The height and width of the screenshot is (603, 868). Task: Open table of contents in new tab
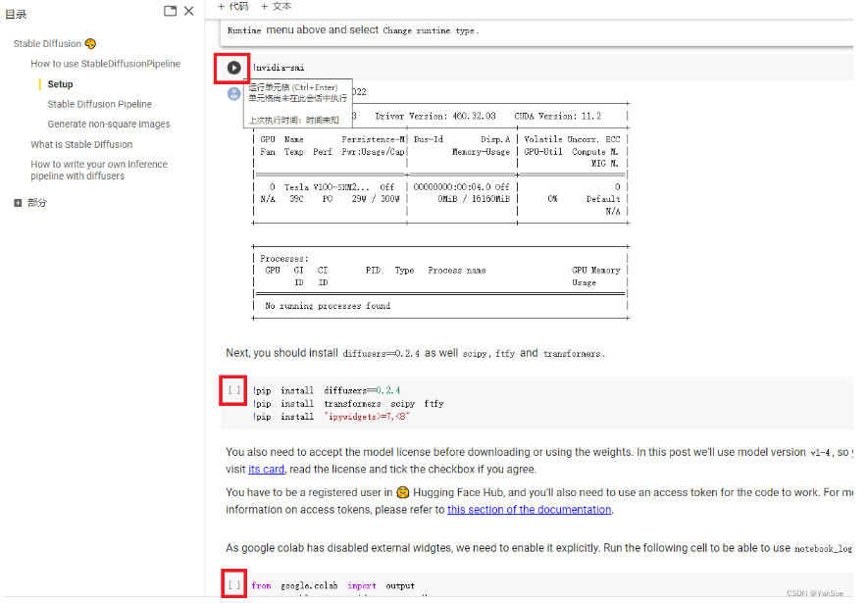170,11
